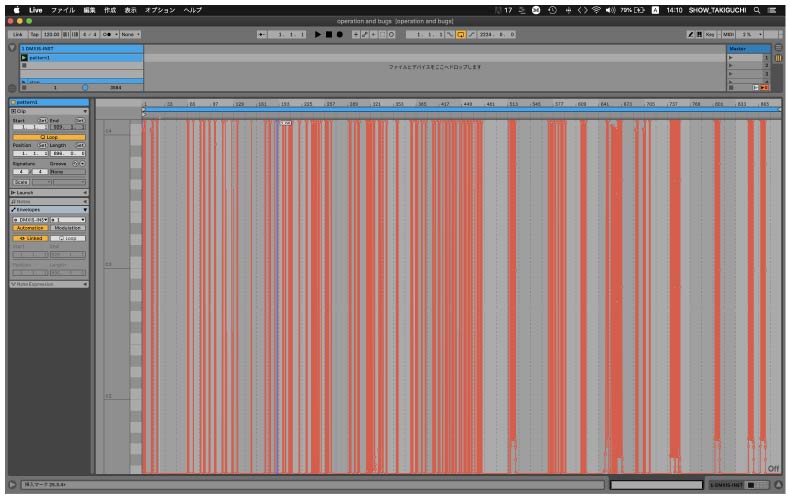Click the track volume slider knob

tap(85, 88)
